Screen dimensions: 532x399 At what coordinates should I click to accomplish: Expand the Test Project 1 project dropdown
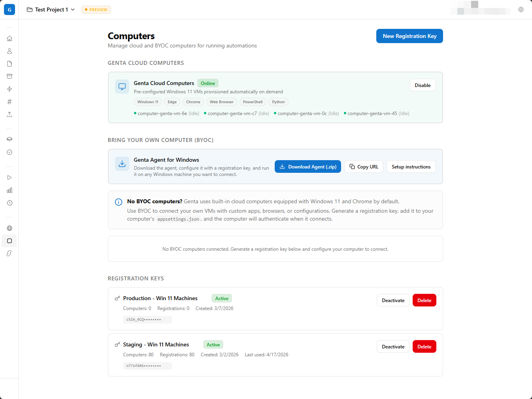(x=51, y=9)
